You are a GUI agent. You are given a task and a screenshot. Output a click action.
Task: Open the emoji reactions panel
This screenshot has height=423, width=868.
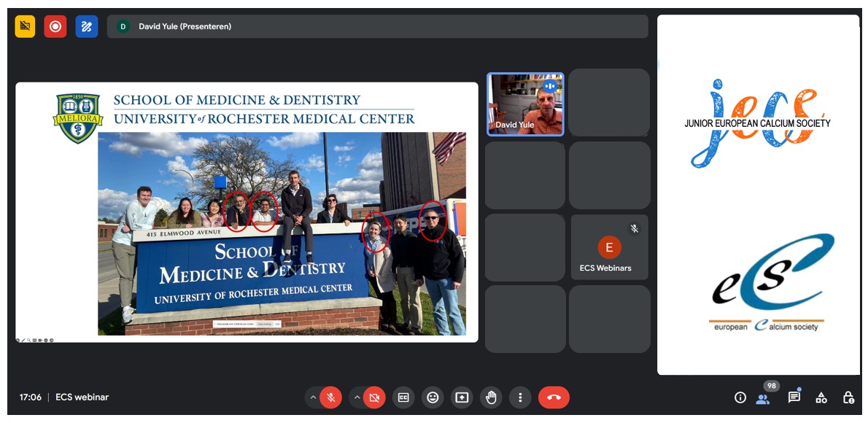click(x=433, y=397)
